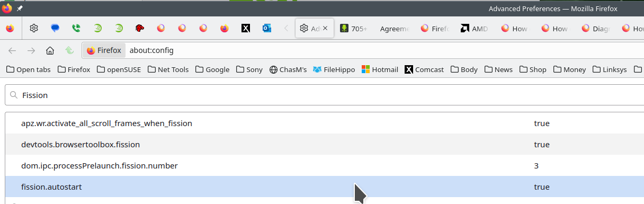Switch to the AMD tab
The height and width of the screenshot is (204, 644).
474,29
